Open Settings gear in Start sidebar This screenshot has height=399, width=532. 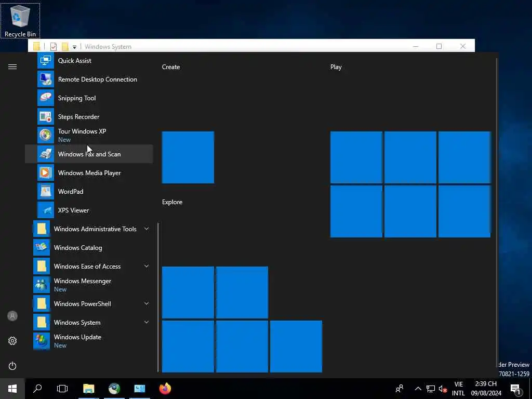[12, 341]
